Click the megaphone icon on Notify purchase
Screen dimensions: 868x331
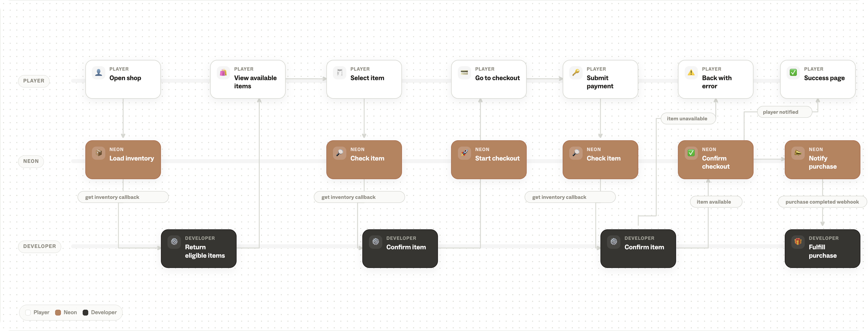click(798, 153)
